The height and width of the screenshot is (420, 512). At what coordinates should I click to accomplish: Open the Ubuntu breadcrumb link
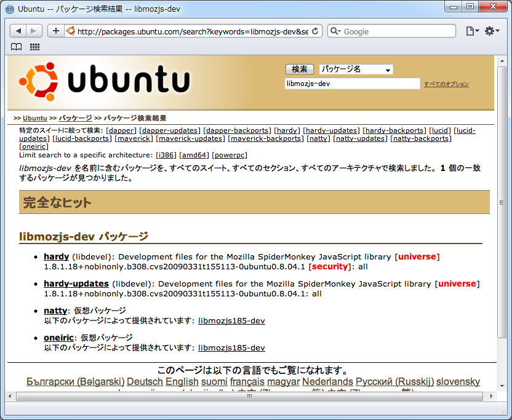(x=35, y=118)
